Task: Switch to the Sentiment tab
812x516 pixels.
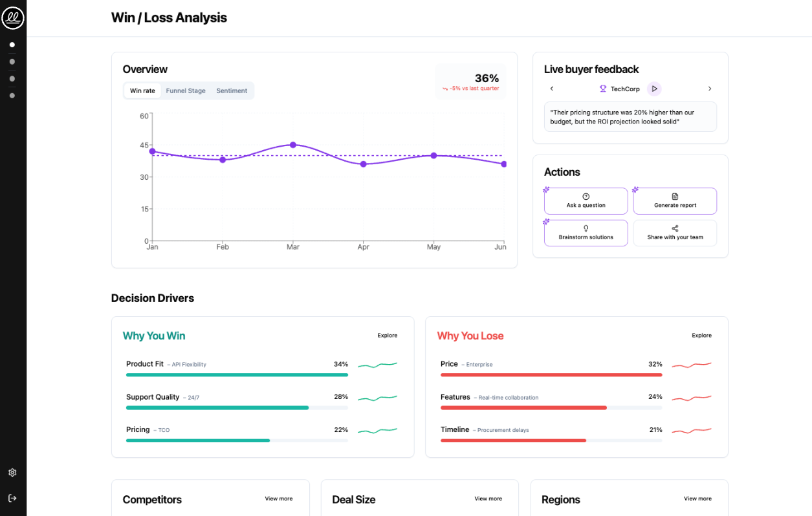Action: pos(232,91)
